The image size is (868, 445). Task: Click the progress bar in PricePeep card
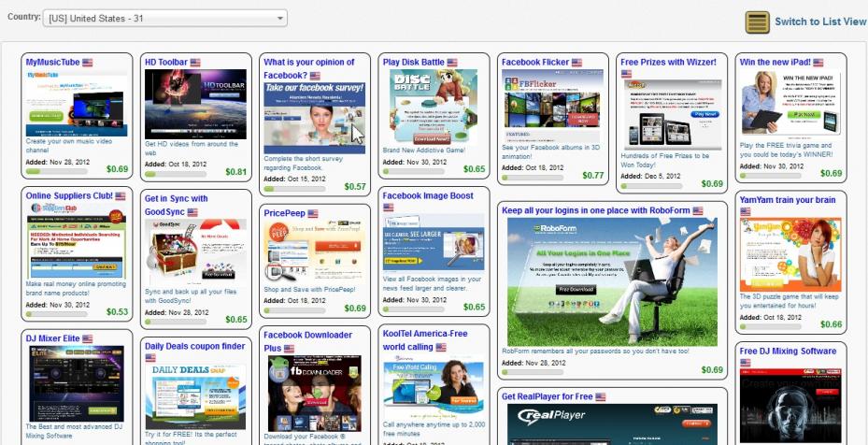click(294, 310)
